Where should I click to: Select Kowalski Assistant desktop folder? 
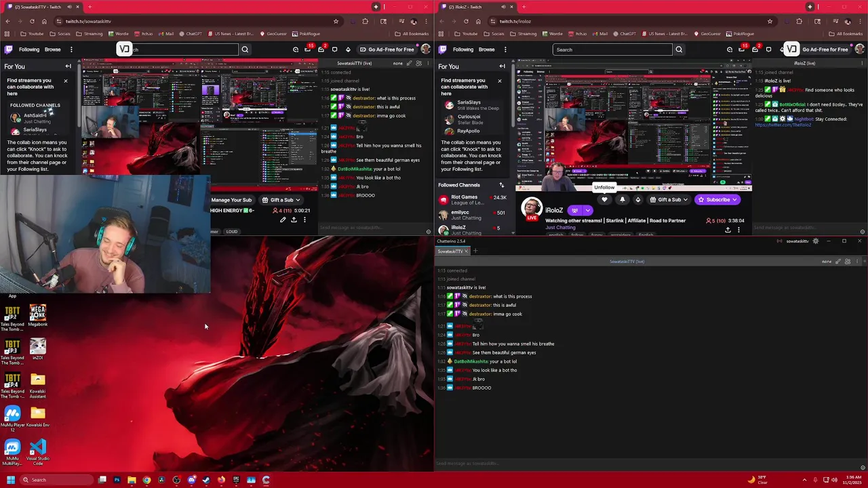pyautogui.click(x=38, y=385)
